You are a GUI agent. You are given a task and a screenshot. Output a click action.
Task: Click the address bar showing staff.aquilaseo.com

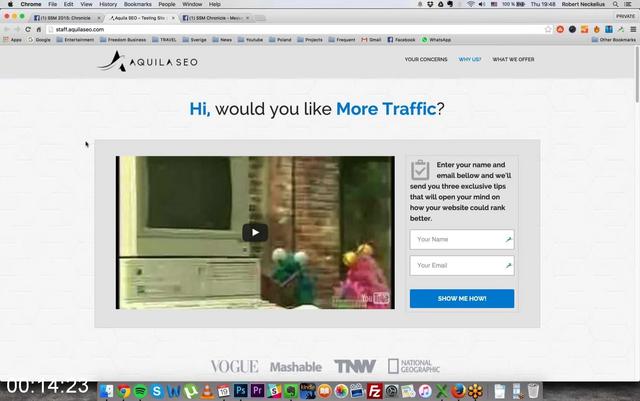[x=296, y=29]
